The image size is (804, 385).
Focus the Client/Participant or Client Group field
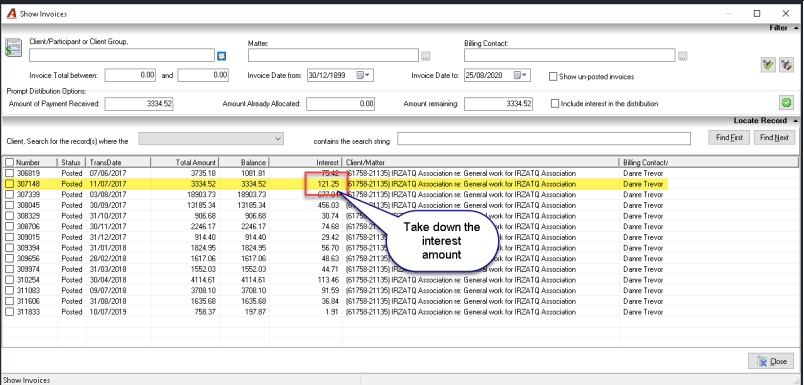[122, 55]
